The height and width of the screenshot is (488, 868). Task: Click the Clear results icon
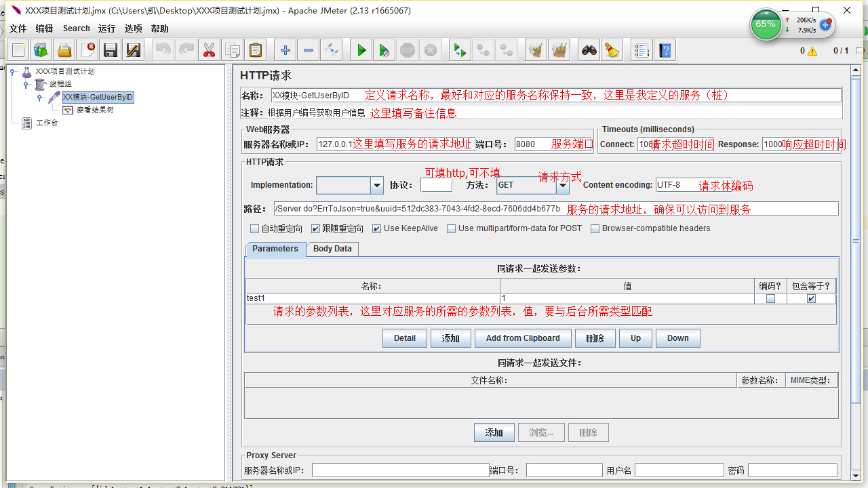[x=536, y=50]
